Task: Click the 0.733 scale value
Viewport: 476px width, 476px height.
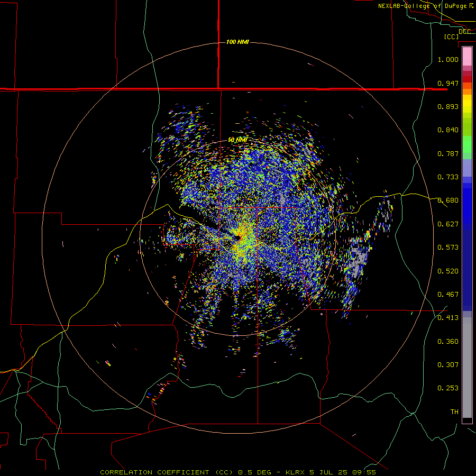Action: 448,177
